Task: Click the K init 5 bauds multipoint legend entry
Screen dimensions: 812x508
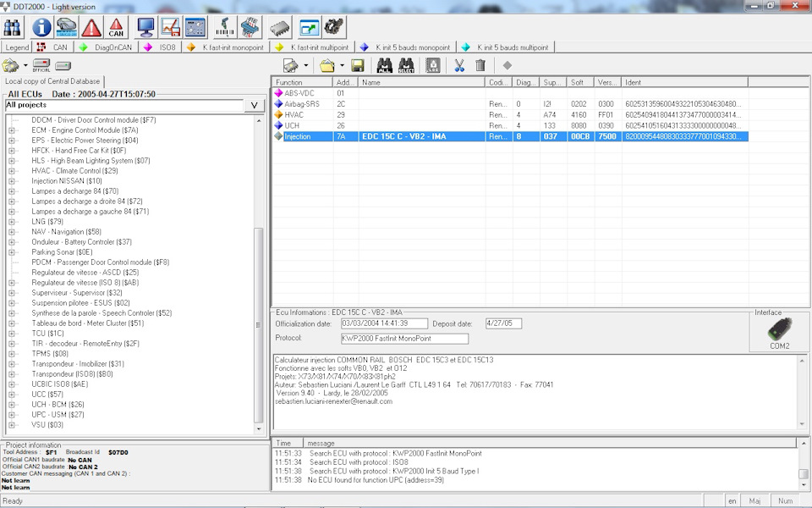Action: (x=507, y=47)
